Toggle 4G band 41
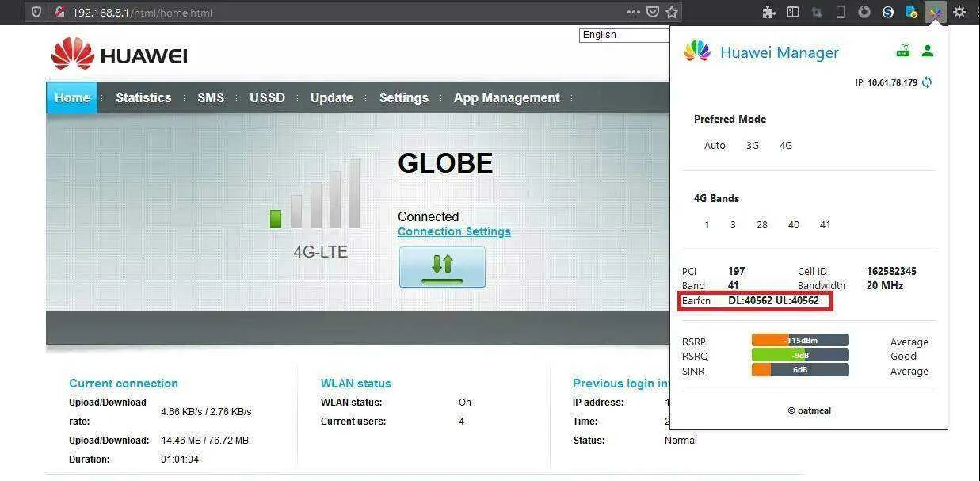 pos(826,225)
